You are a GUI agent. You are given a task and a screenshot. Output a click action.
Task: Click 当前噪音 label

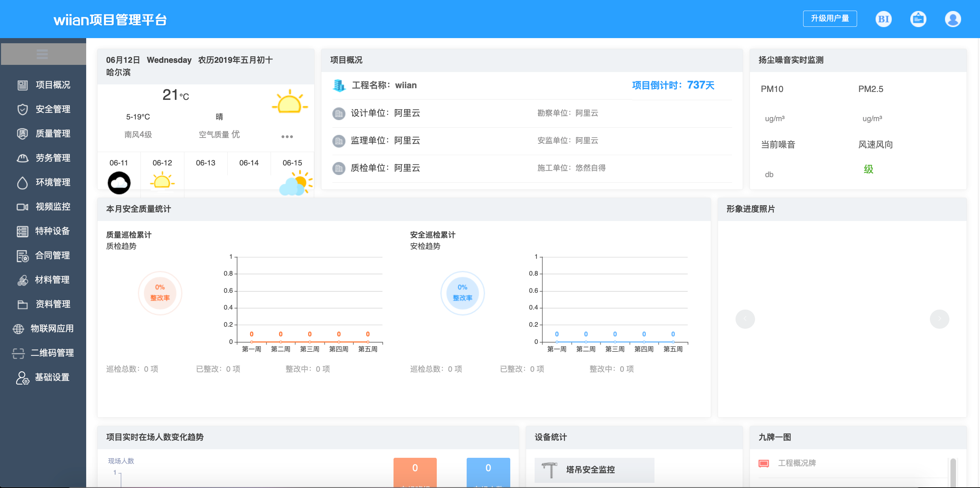pos(778,144)
